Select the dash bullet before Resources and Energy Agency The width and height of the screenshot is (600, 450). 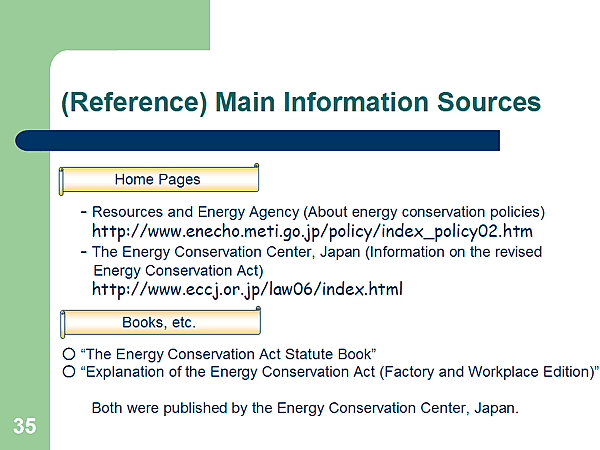[83, 212]
